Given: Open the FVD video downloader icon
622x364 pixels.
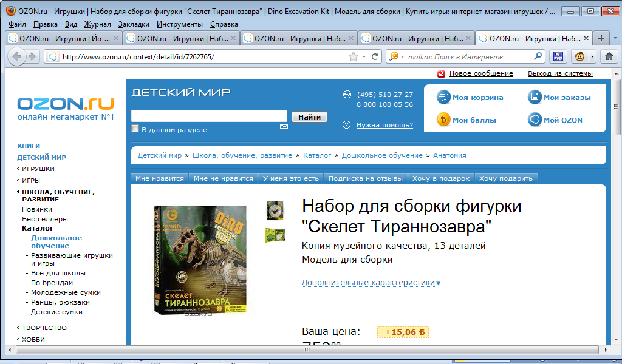Looking at the screenshot, I should [x=558, y=56].
